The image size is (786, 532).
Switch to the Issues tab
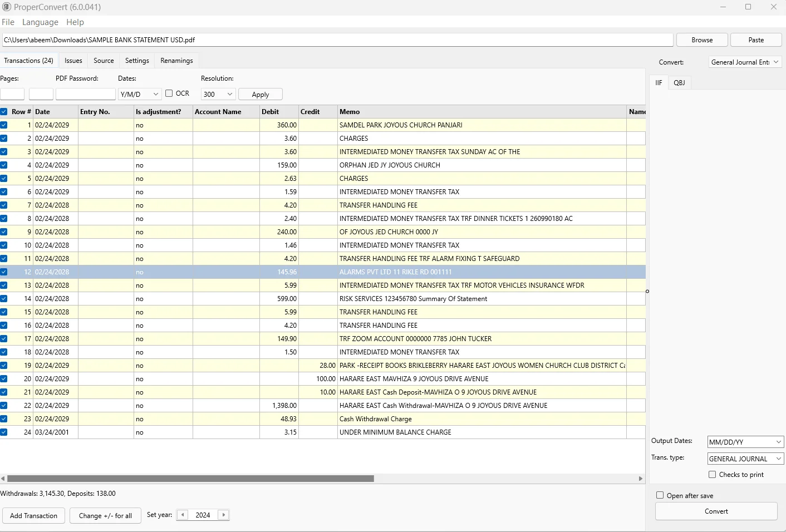click(73, 61)
